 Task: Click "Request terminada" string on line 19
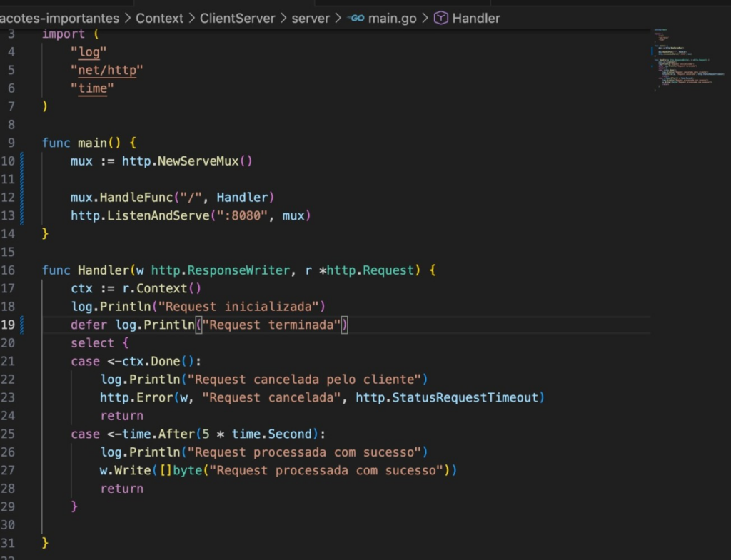coord(271,325)
